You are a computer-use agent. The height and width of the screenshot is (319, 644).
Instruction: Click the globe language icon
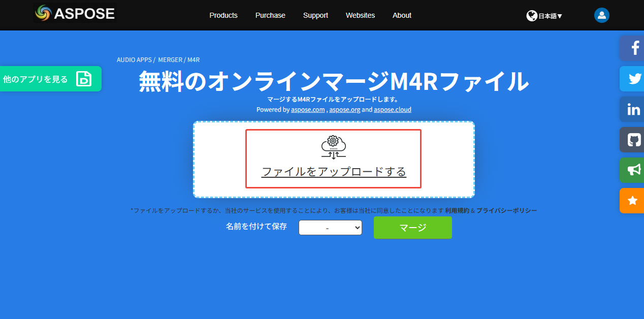click(530, 15)
